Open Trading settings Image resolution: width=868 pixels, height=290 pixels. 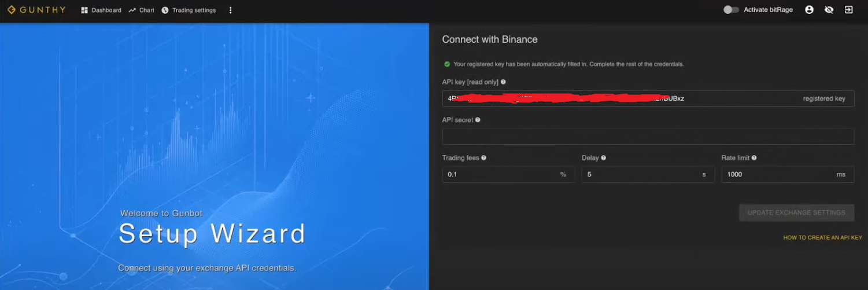189,10
